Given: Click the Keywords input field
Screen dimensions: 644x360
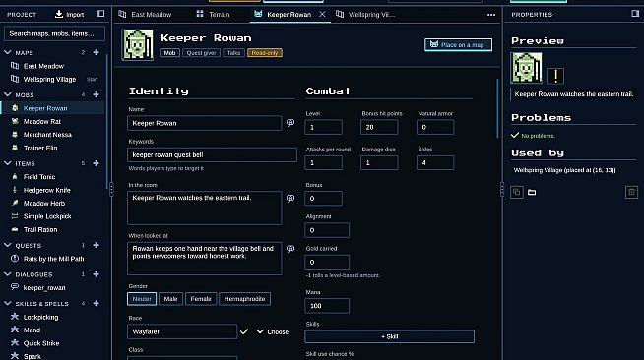Looking at the screenshot, I should [x=212, y=155].
